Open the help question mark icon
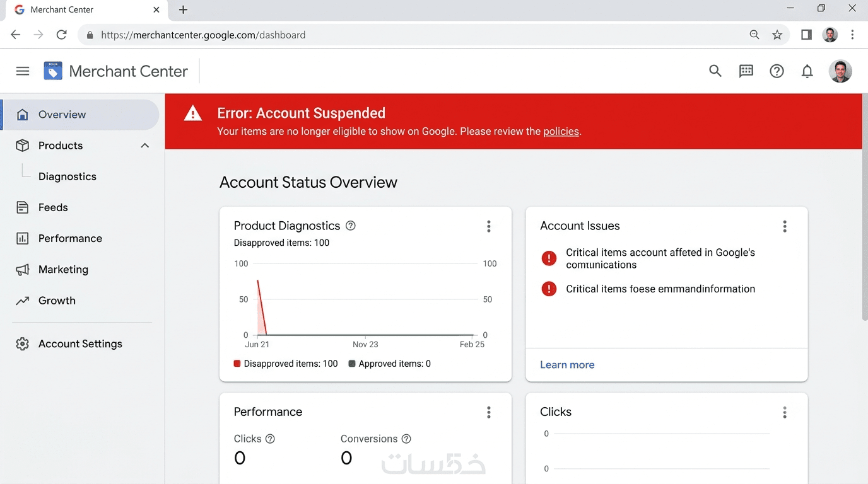The width and height of the screenshot is (868, 484). (x=777, y=71)
